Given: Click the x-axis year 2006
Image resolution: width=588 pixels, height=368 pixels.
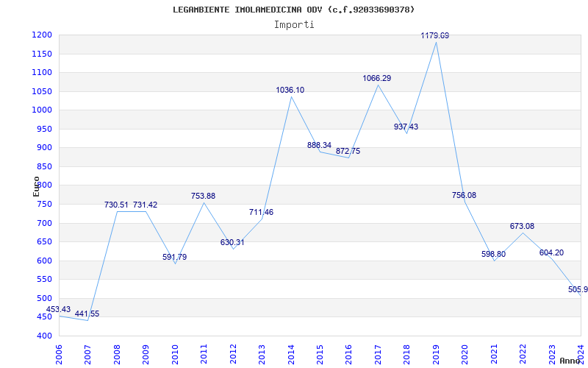Looking at the screenshot, I should pyautogui.click(x=59, y=354).
